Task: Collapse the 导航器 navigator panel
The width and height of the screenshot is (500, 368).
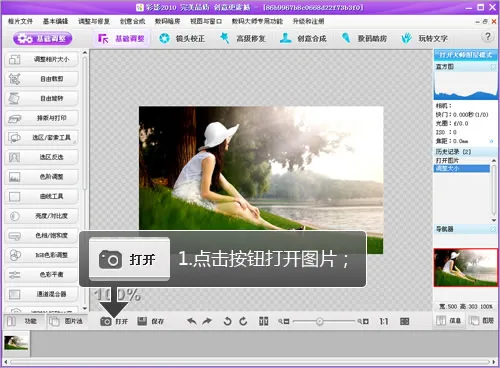Action: click(493, 229)
